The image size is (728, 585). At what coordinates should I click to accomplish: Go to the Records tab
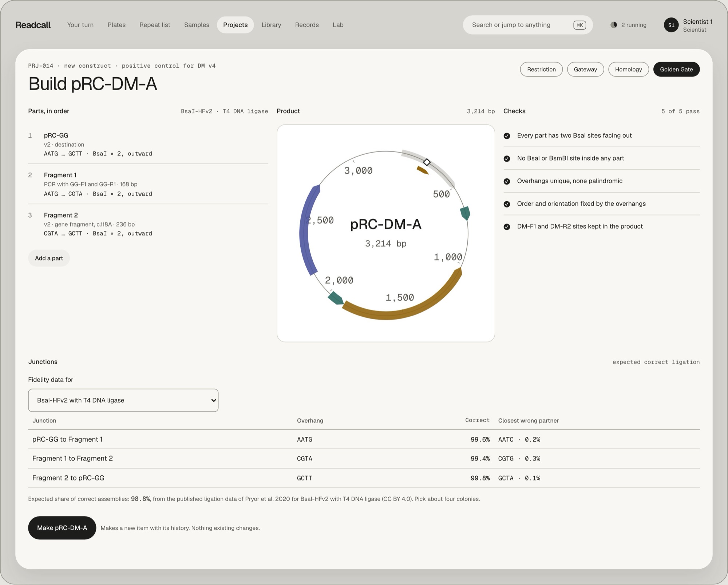pos(307,25)
